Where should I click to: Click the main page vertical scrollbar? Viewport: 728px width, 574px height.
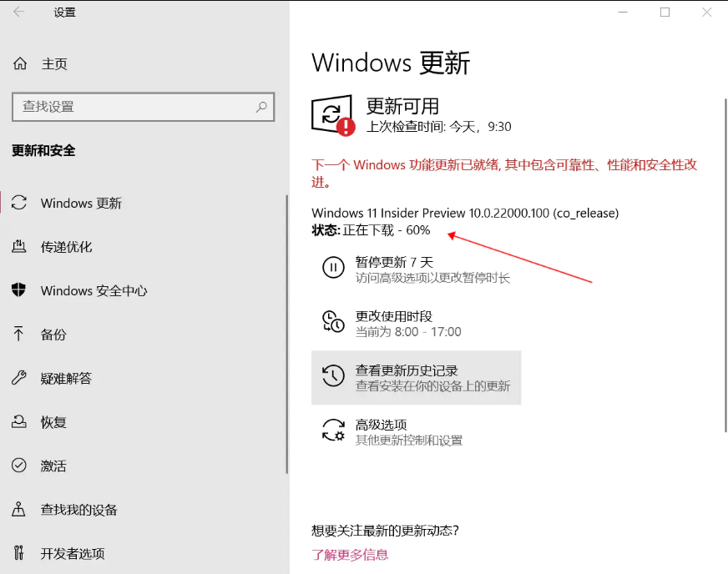[x=725, y=264]
